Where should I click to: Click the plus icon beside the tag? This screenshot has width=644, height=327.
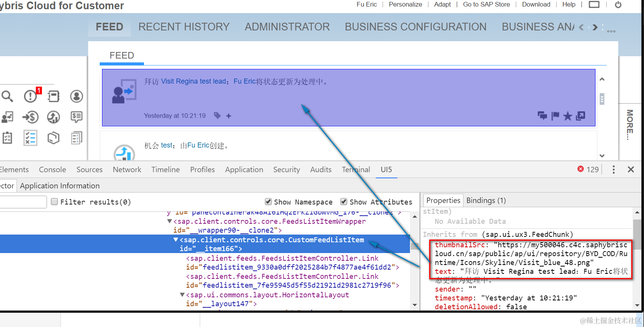[x=229, y=116]
